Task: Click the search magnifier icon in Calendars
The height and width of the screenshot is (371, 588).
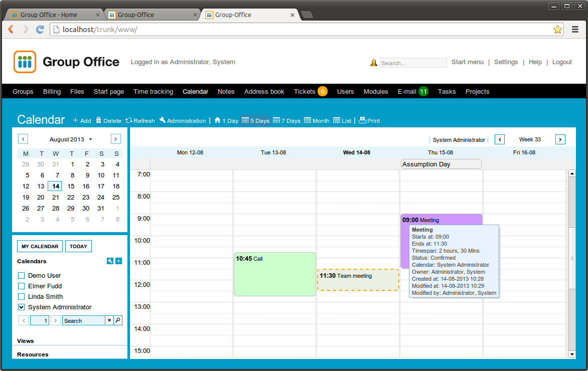Action: [x=118, y=320]
